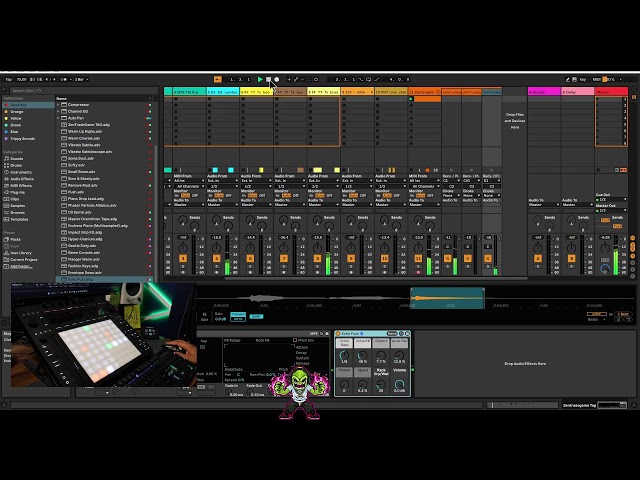Mute track 5 via its activator button

click(x=216, y=258)
